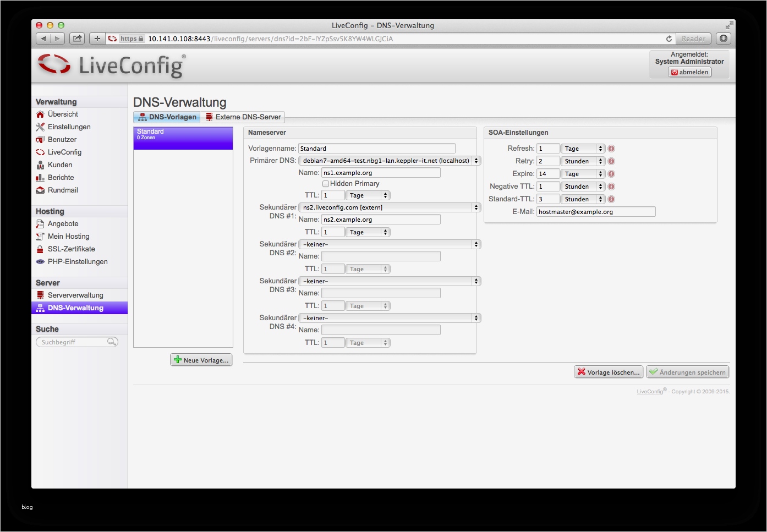
Task: Click the Neue Vorlage button
Action: click(201, 360)
